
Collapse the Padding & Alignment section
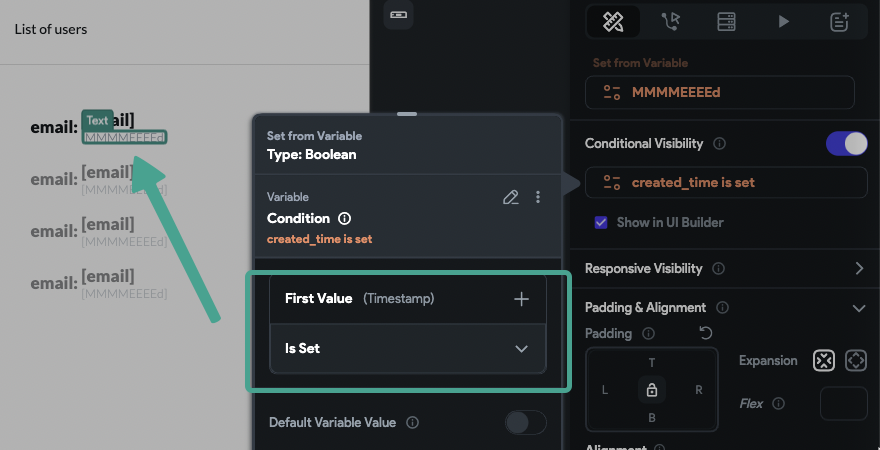coord(859,308)
